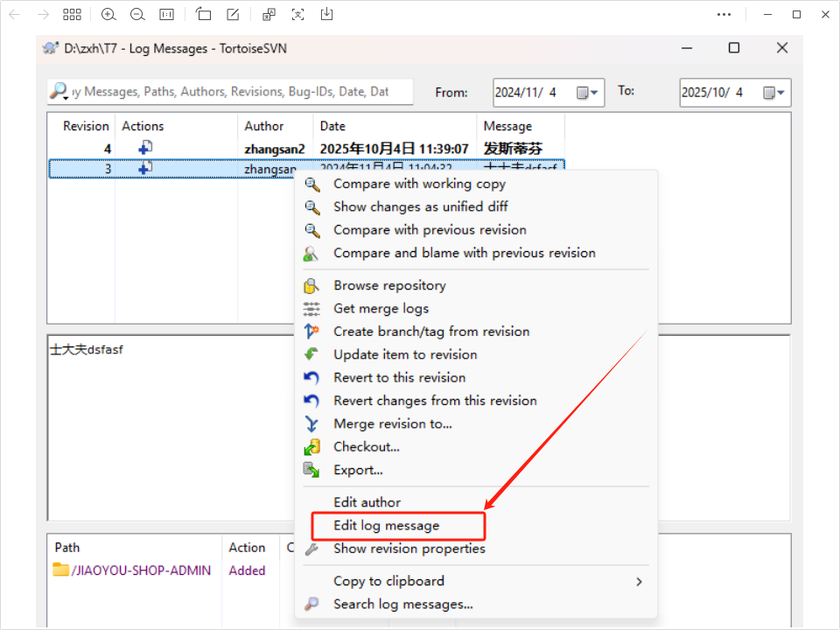Image resolution: width=840 pixels, height=630 pixels.
Task: Click the save download icon in the toolbar
Action: pos(326,14)
